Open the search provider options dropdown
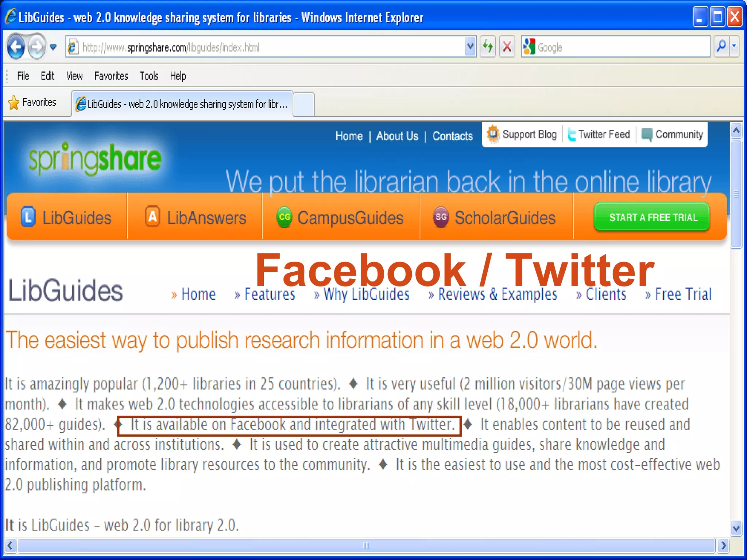 click(734, 47)
